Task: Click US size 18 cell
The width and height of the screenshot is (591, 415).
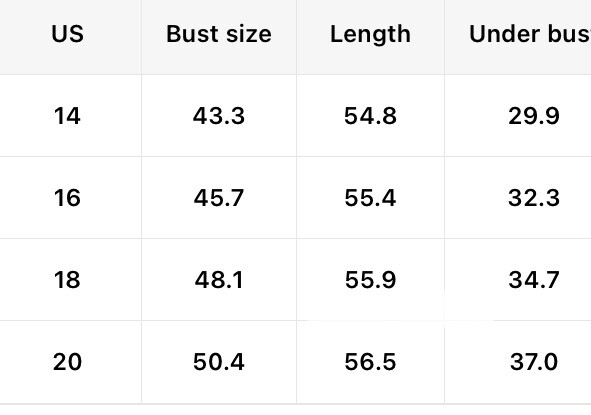Action: [67, 280]
